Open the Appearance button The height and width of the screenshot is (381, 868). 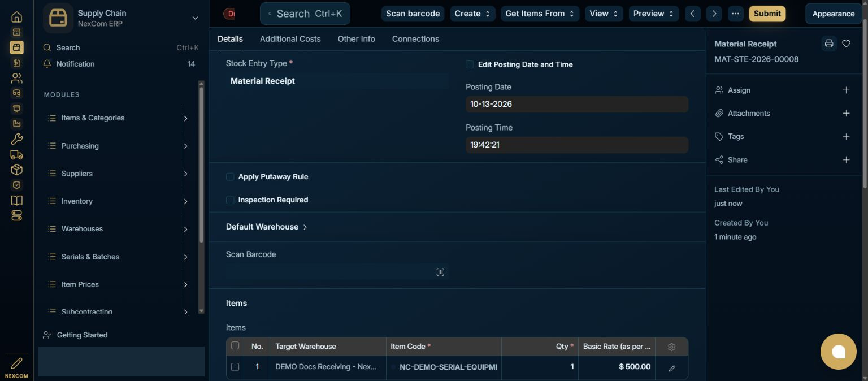(833, 14)
